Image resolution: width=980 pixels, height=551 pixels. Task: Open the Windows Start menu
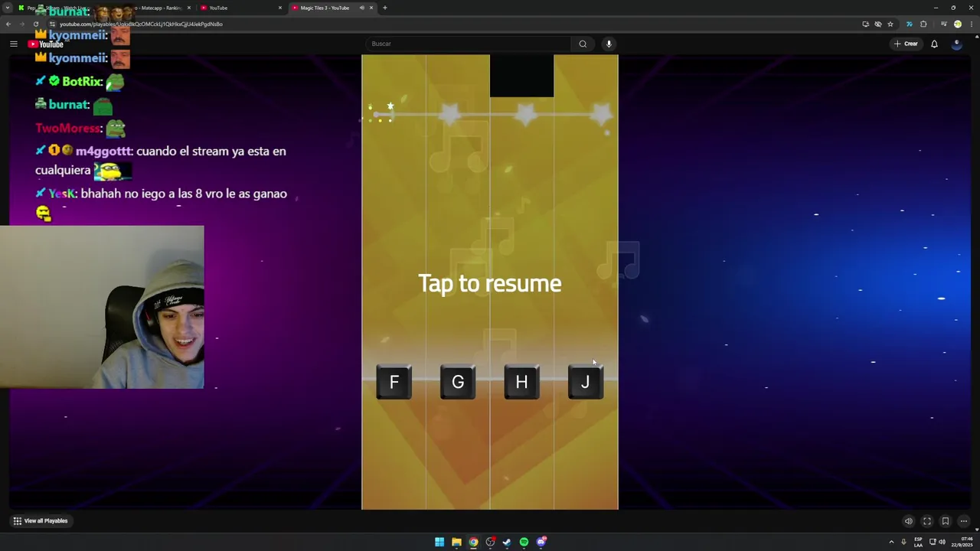[x=439, y=542]
